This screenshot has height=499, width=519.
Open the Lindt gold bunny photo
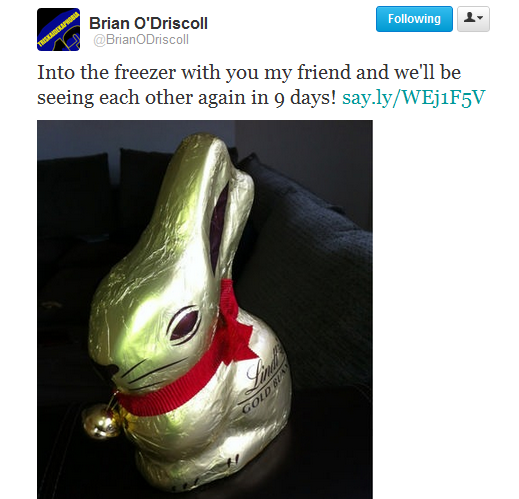click(x=205, y=309)
